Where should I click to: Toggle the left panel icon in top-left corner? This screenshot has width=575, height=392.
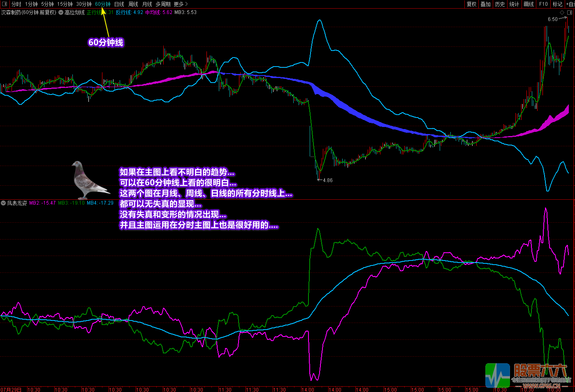click(x=5, y=4)
